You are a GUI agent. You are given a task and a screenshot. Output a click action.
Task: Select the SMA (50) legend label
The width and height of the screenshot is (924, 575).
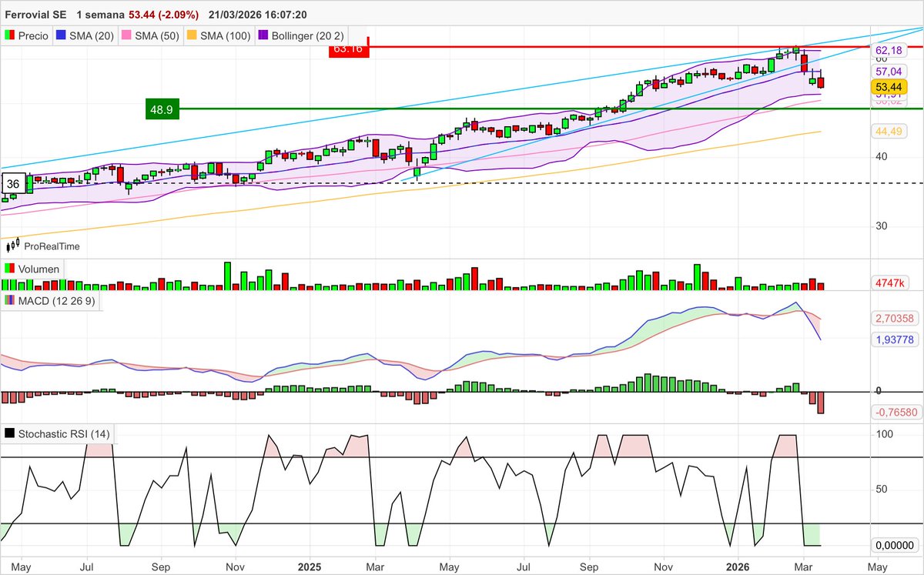point(156,35)
